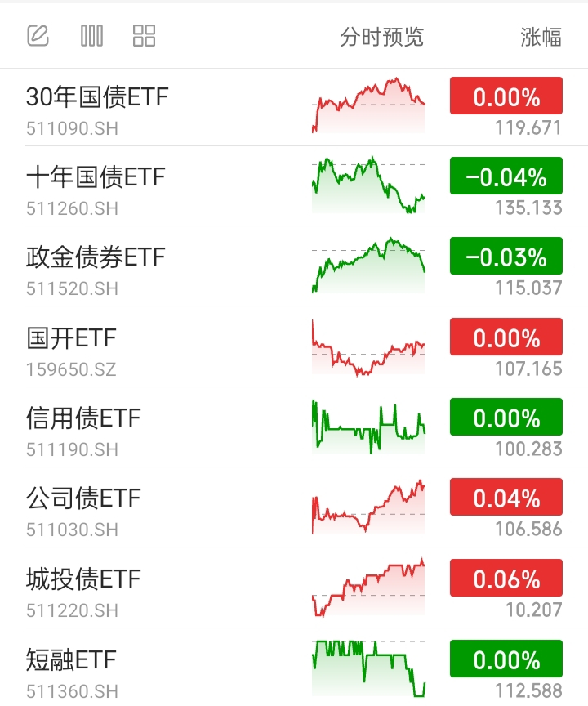Switch to grid view icon

[x=144, y=36]
